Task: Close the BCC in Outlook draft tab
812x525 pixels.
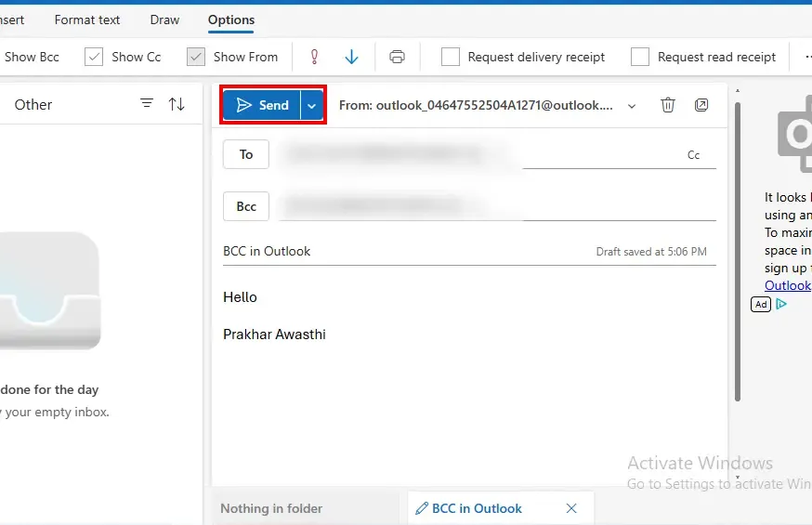Action: 571,508
